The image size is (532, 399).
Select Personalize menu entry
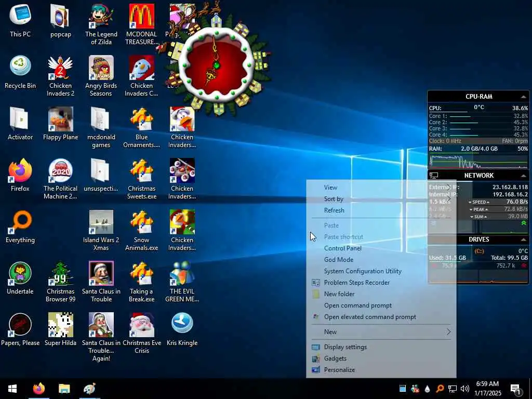point(381,370)
